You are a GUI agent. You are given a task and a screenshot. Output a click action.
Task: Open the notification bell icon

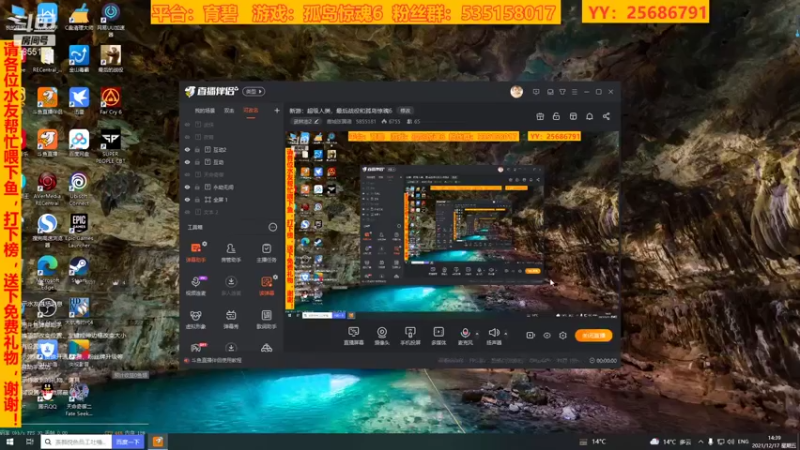589,116
